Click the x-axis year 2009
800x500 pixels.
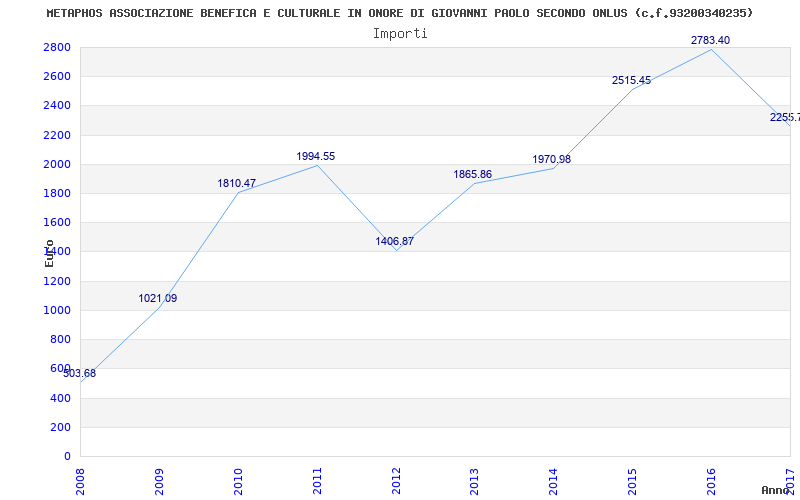coord(159,481)
